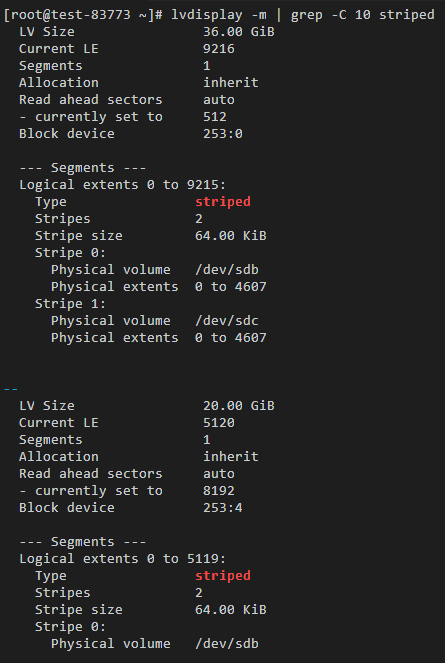Click the currently set to 512 value
Screen dimensions: 445x663
click(215, 117)
